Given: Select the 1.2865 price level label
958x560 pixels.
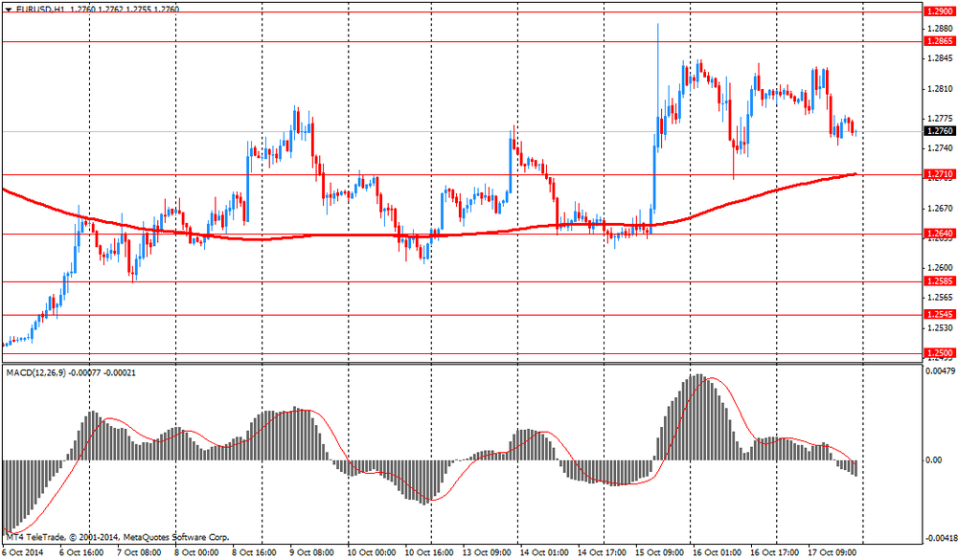Looking at the screenshot, I should pyautogui.click(x=939, y=42).
